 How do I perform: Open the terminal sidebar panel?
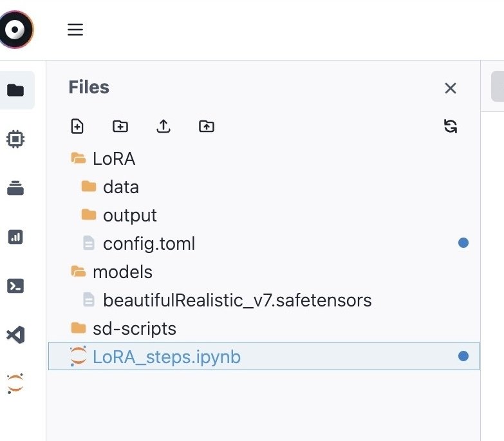(15, 286)
